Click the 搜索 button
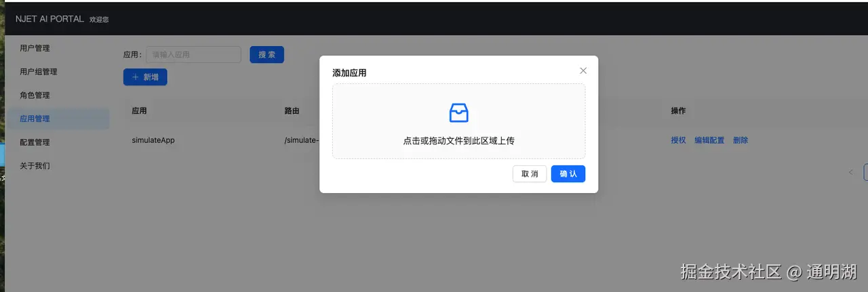The width and height of the screenshot is (868, 292). [x=267, y=55]
